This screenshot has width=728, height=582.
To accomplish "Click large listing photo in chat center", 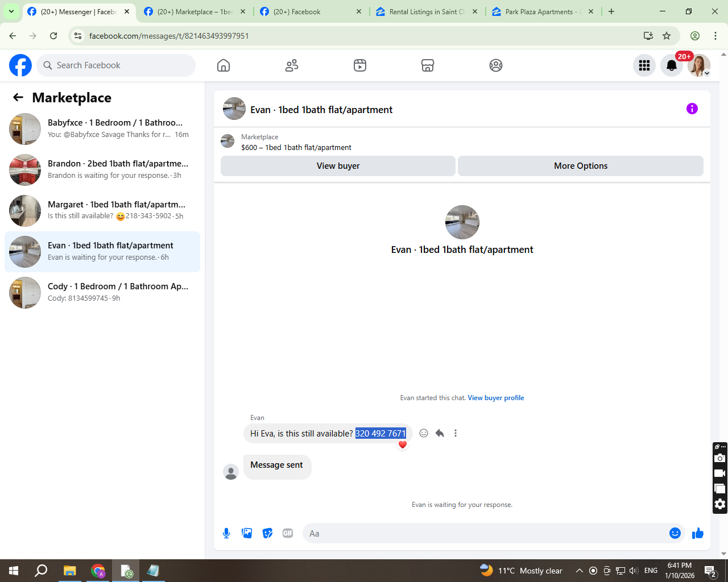I will pyautogui.click(x=462, y=222).
